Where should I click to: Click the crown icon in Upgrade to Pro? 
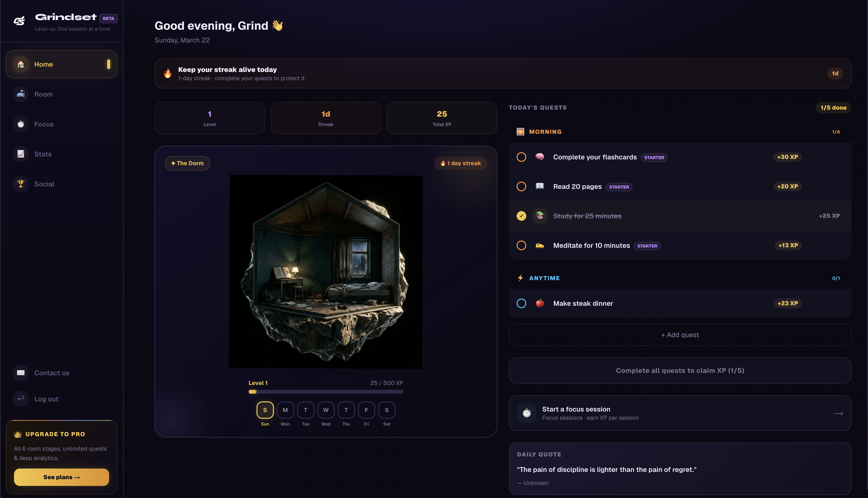[18, 434]
